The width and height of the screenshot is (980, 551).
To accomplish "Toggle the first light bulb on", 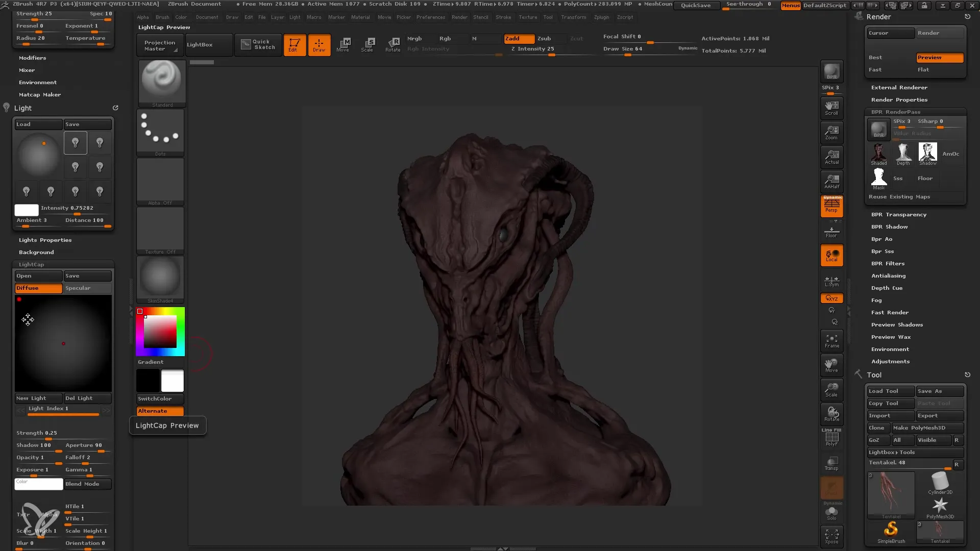I will (75, 143).
